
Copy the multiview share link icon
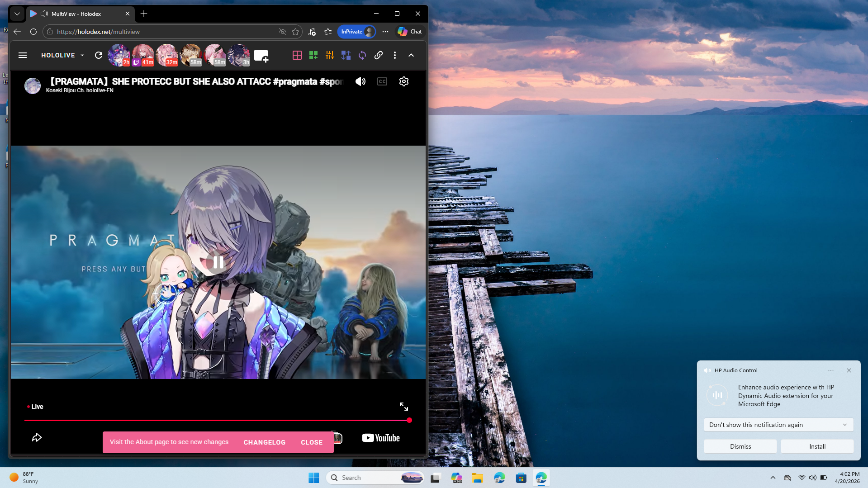coord(379,55)
